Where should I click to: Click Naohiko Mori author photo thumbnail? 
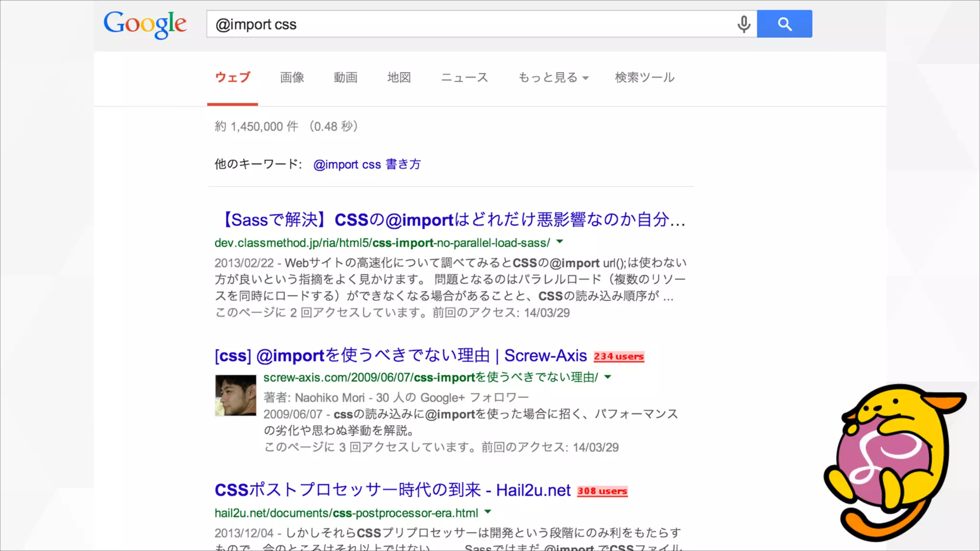235,395
